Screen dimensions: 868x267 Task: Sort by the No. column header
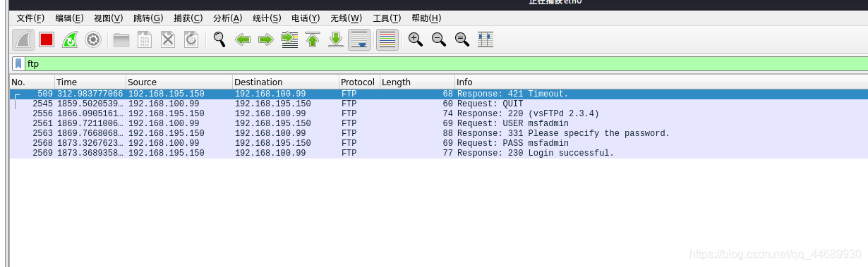point(32,82)
